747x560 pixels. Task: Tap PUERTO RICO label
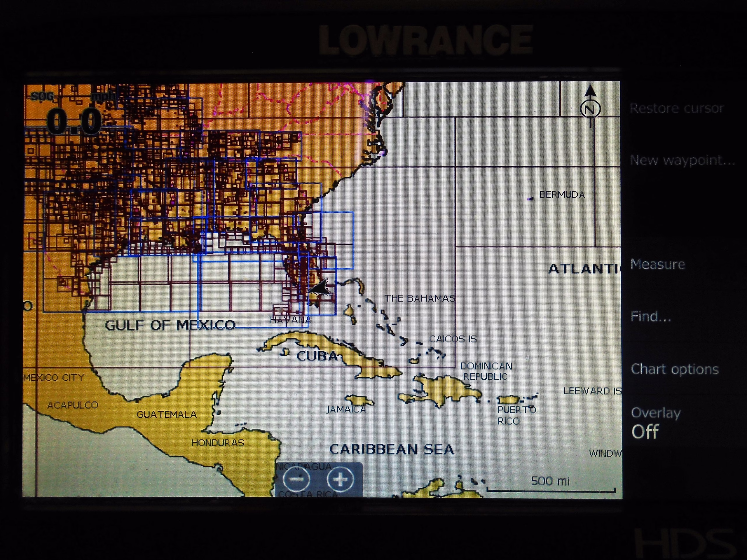coord(516,415)
